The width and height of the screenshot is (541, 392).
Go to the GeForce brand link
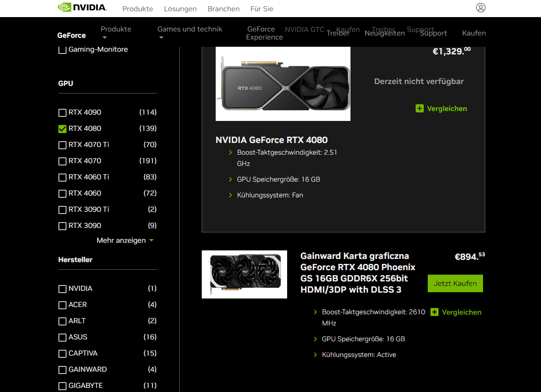pyautogui.click(x=71, y=36)
